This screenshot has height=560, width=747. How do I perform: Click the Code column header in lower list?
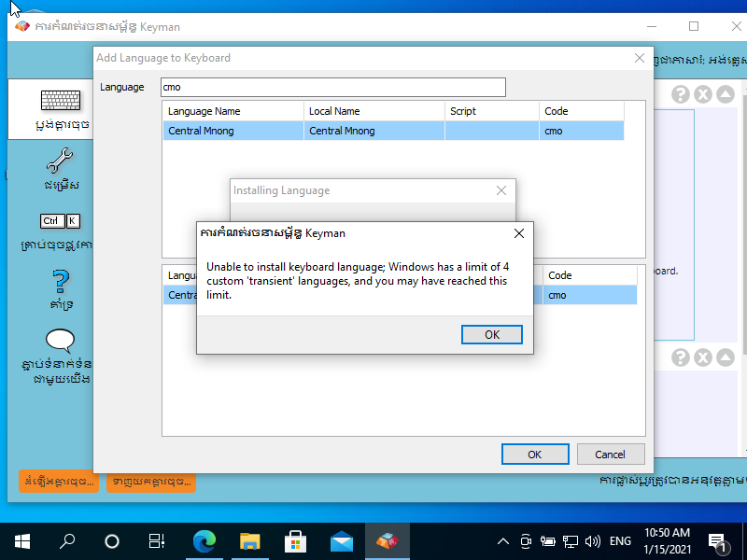pyautogui.click(x=590, y=275)
